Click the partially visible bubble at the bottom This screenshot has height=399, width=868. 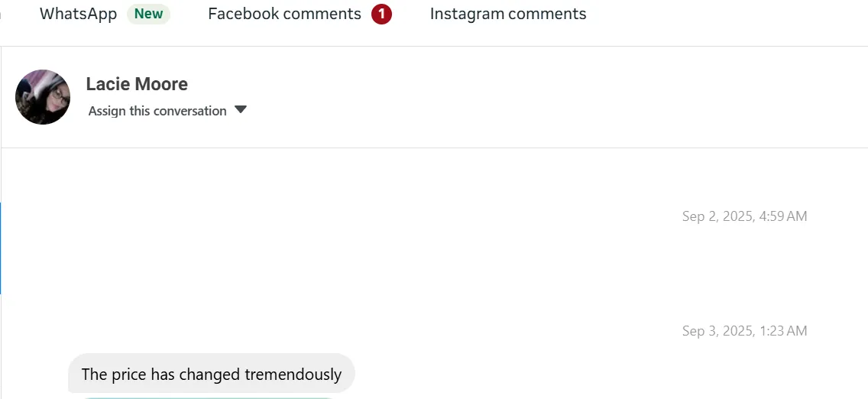pos(206,397)
